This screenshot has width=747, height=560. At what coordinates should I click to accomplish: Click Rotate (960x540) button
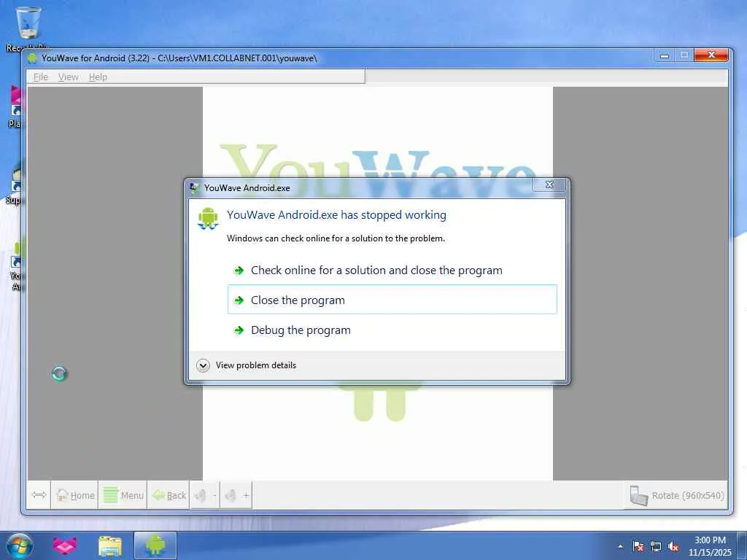(x=676, y=495)
